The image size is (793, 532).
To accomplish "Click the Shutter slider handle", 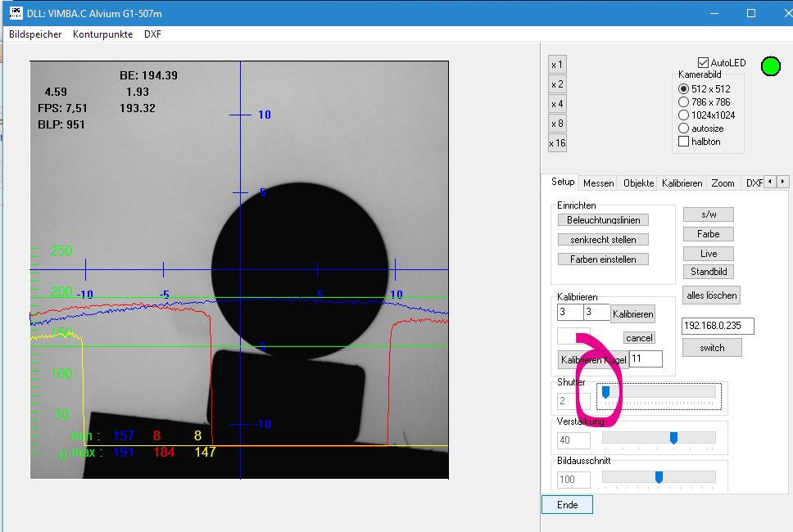I will pos(605,393).
